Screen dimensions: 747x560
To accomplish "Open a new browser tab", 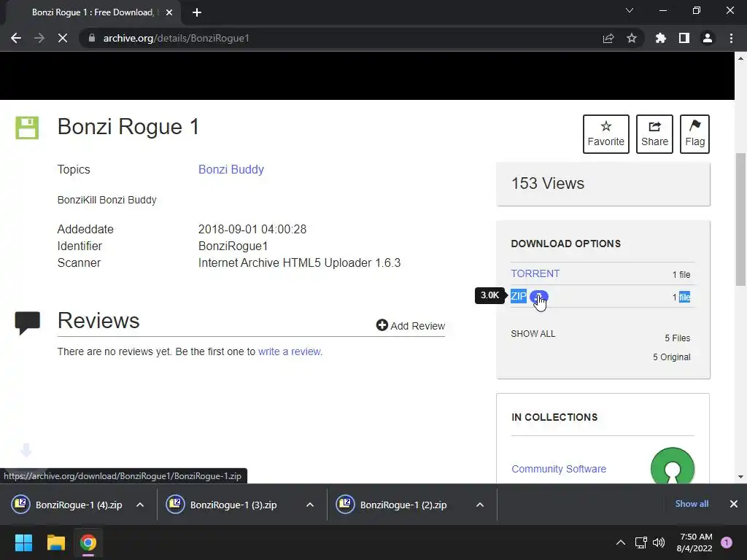I will [x=197, y=12].
